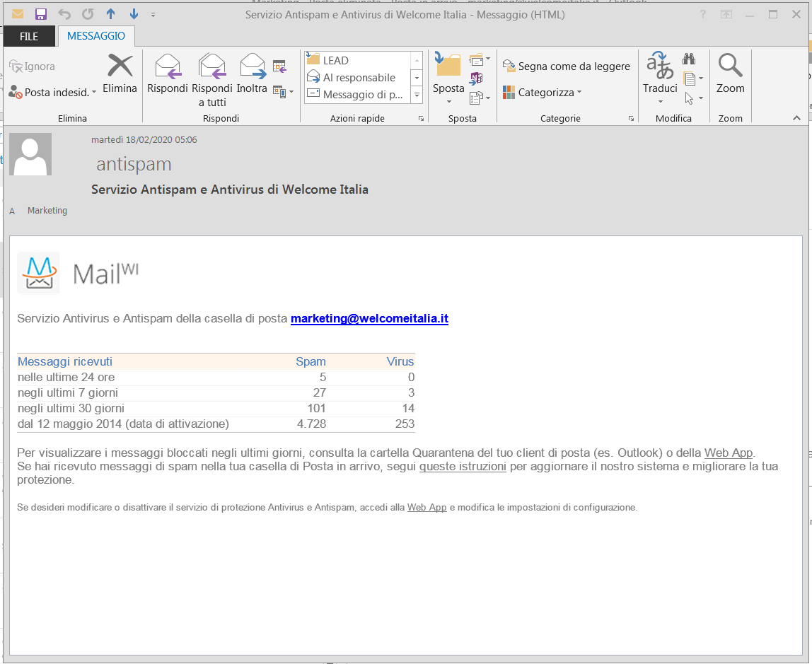
Task: Open the Categorie dialog launcher
Action: (x=631, y=119)
